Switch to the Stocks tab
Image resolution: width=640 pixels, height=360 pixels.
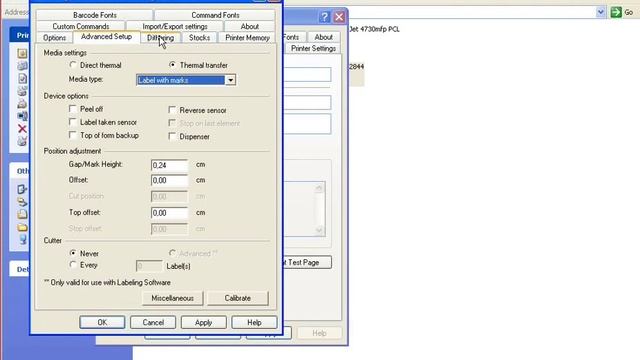click(x=199, y=38)
